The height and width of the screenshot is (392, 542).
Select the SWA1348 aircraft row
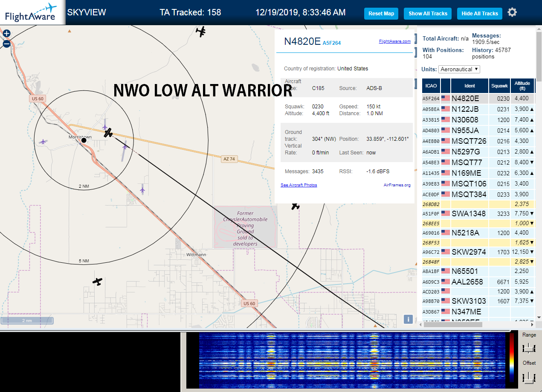point(478,214)
